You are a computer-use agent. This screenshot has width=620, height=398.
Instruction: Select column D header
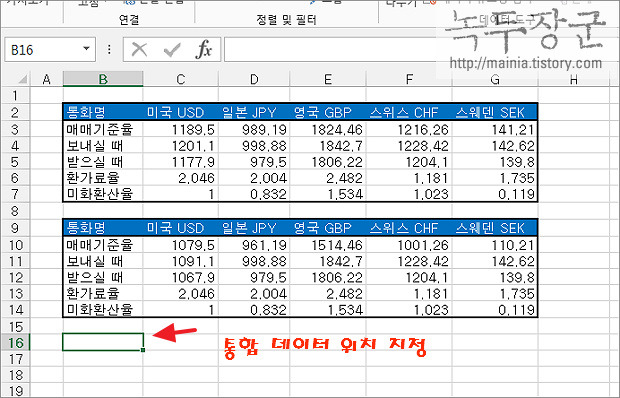tap(254, 79)
